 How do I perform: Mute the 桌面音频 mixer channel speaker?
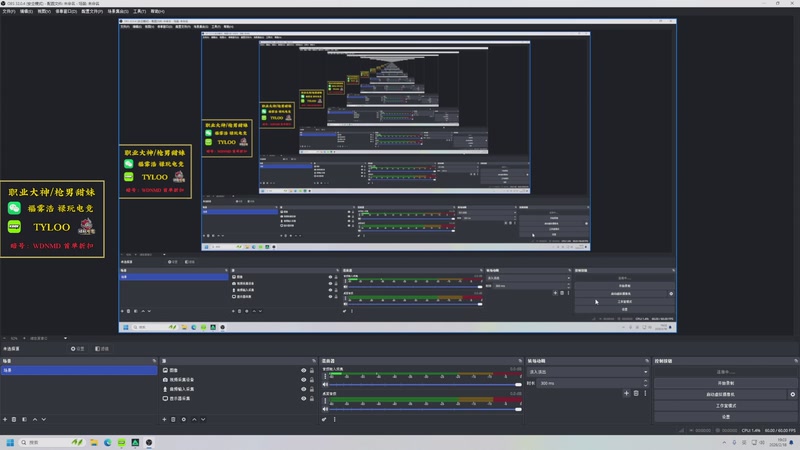pos(325,409)
